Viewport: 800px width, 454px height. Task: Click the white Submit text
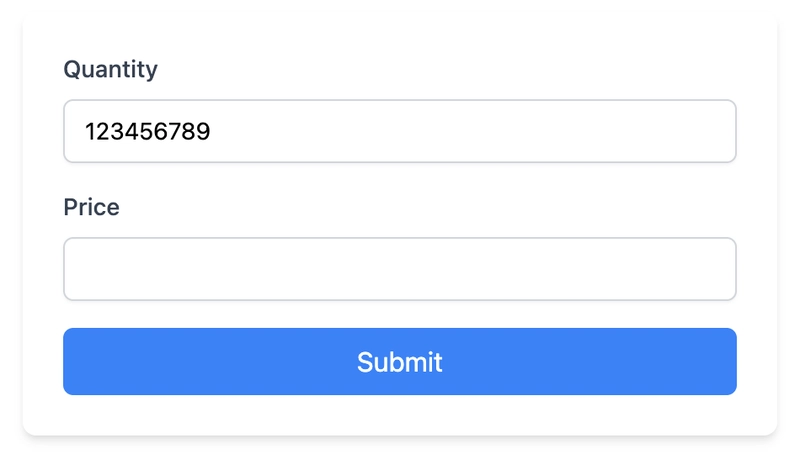400,361
